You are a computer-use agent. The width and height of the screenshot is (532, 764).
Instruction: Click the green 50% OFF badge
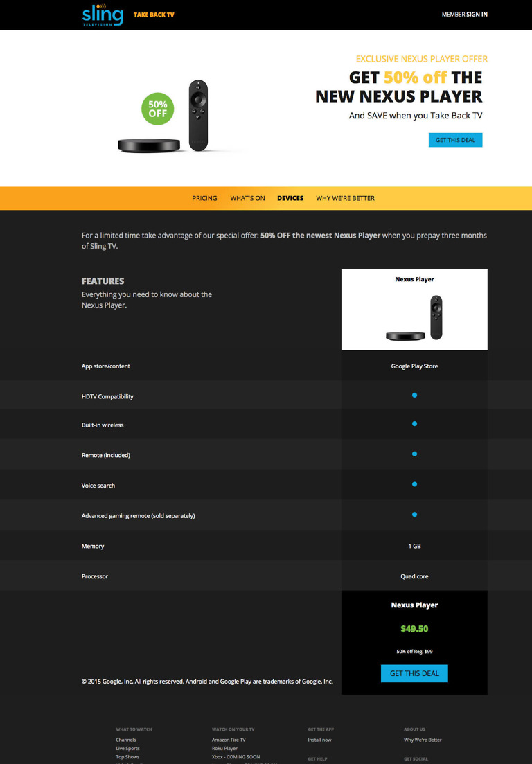point(158,109)
